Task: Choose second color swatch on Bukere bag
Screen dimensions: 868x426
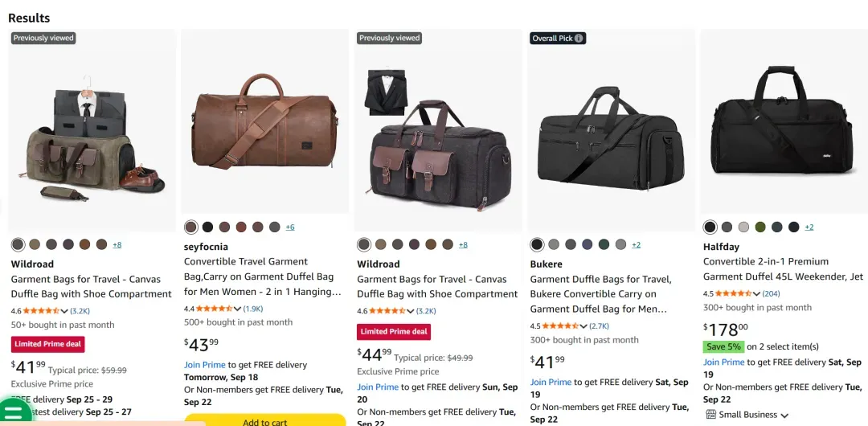Action: 554,244
